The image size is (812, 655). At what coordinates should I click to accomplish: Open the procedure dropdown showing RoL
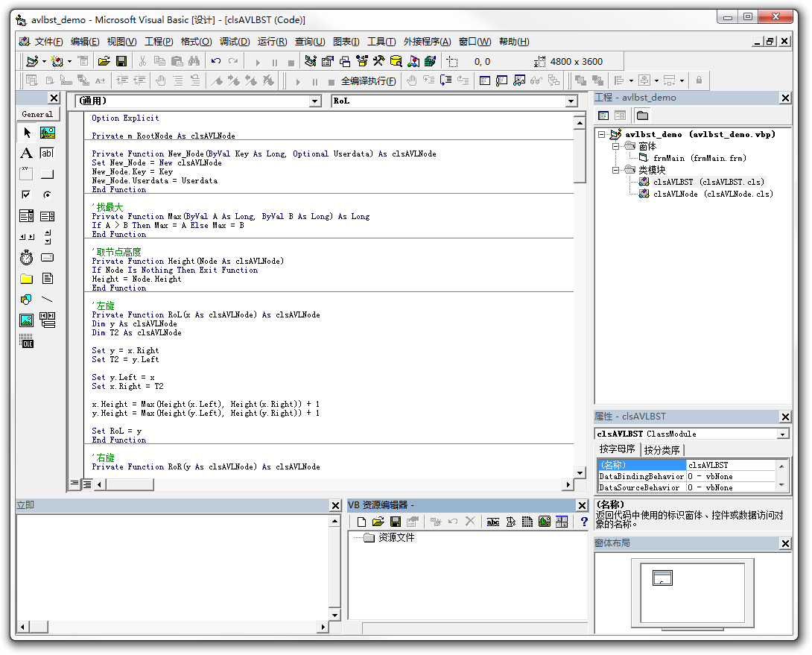click(x=571, y=101)
